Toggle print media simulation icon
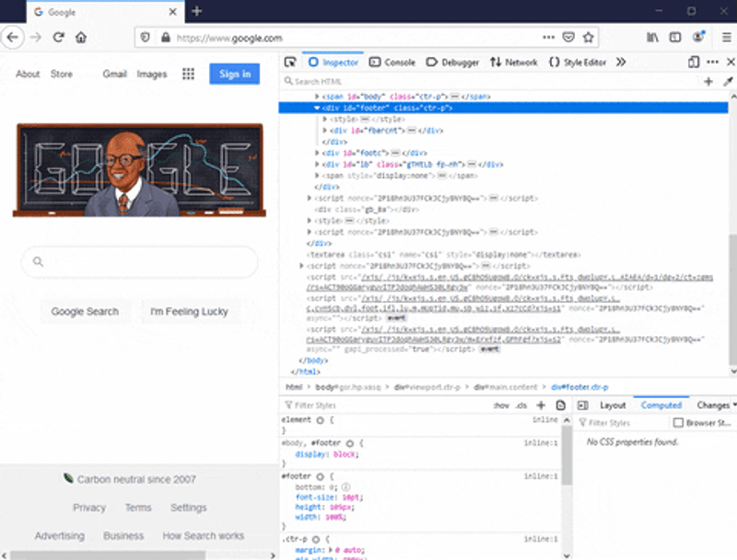The width and height of the screenshot is (737, 560). (x=560, y=405)
